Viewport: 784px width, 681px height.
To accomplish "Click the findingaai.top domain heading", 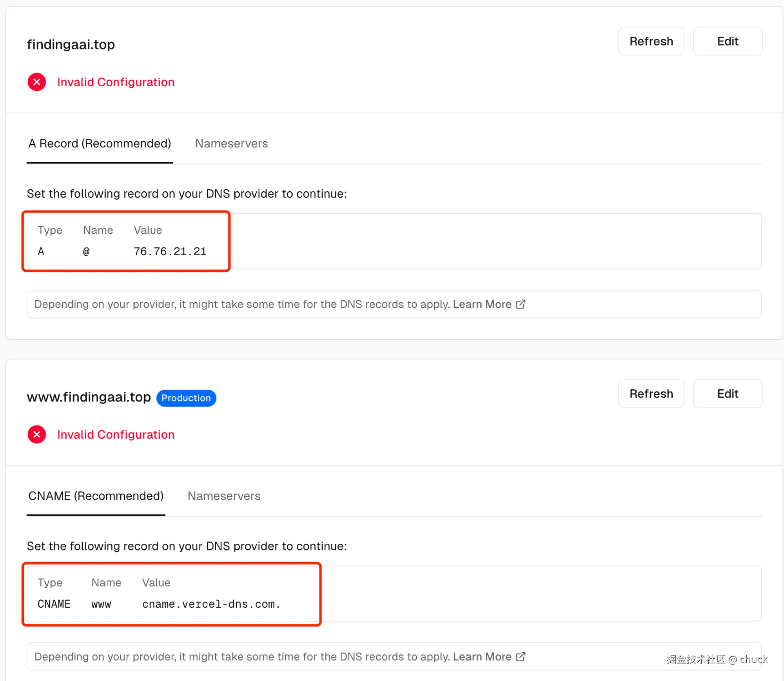I will point(71,44).
